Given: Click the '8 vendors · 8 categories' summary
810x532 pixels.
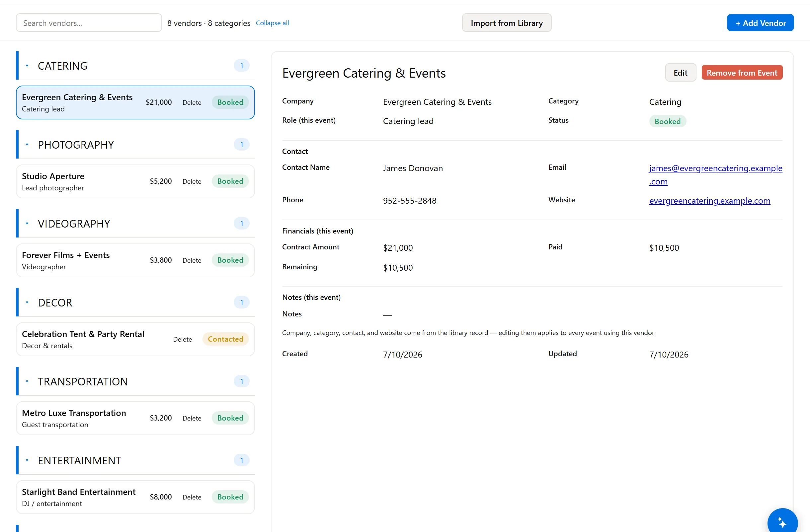Looking at the screenshot, I should [x=208, y=23].
